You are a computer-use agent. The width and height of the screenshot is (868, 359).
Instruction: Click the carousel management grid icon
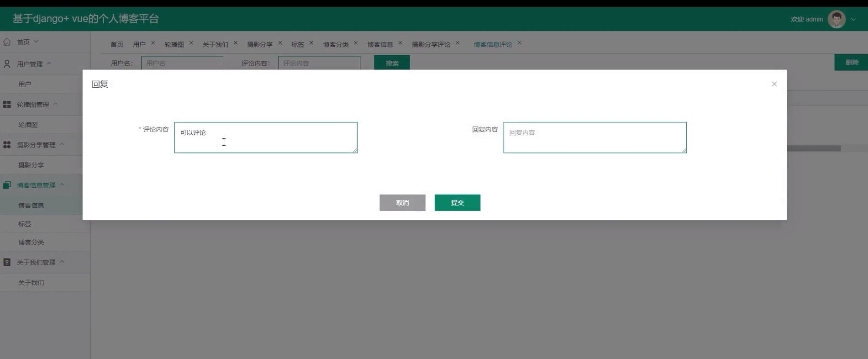[7, 105]
